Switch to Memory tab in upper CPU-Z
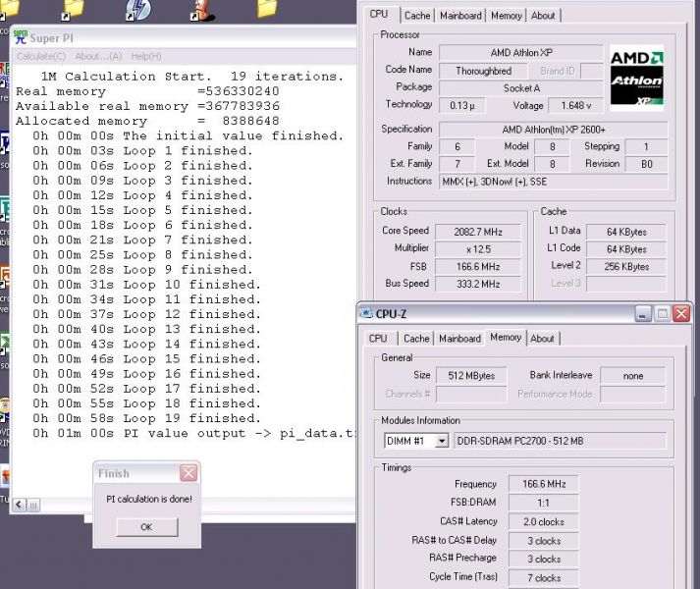Image resolution: width=700 pixels, height=589 pixels. 507,16
